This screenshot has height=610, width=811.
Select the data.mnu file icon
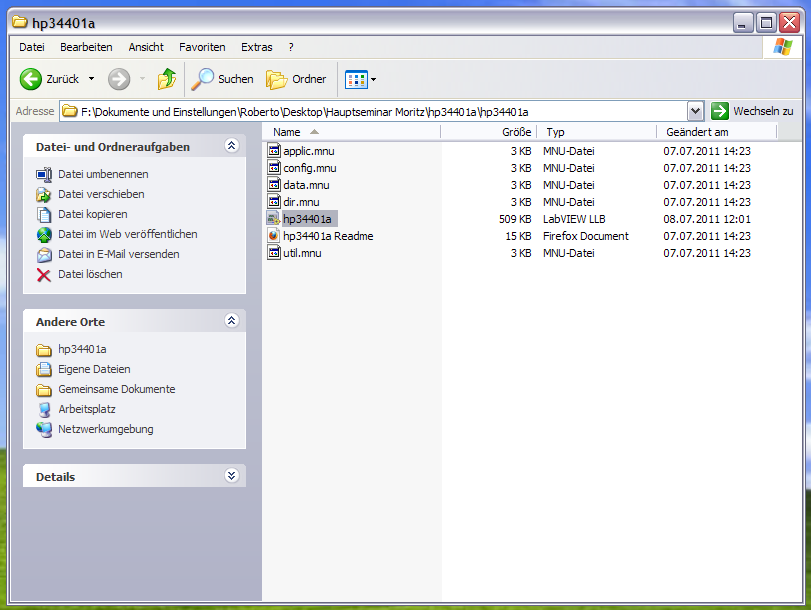pos(274,185)
